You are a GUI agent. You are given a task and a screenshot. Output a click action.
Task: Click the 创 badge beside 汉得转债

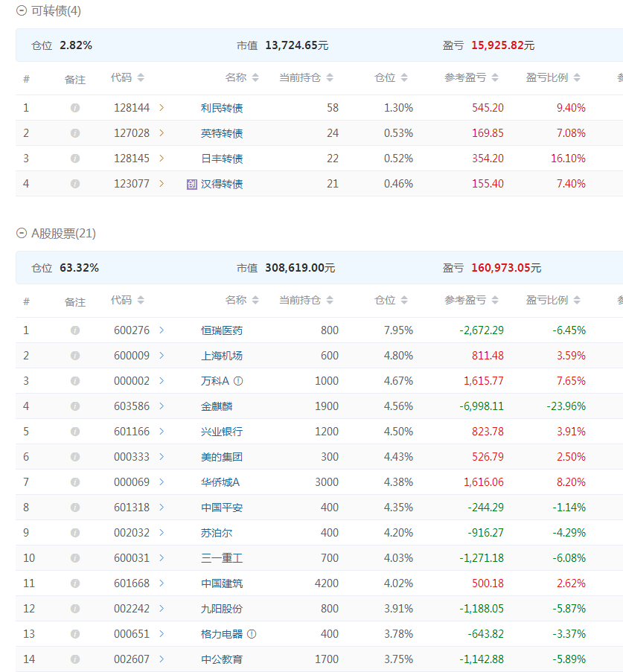click(192, 184)
